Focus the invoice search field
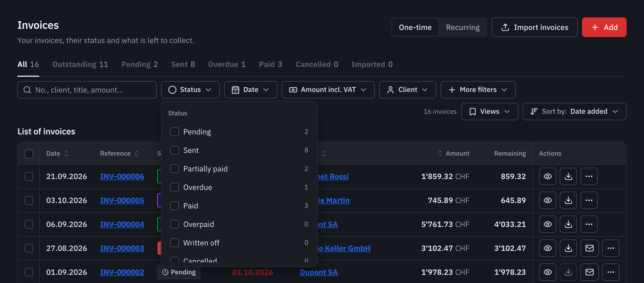Viewport: 644px width, 283px height. pyautogui.click(x=87, y=90)
